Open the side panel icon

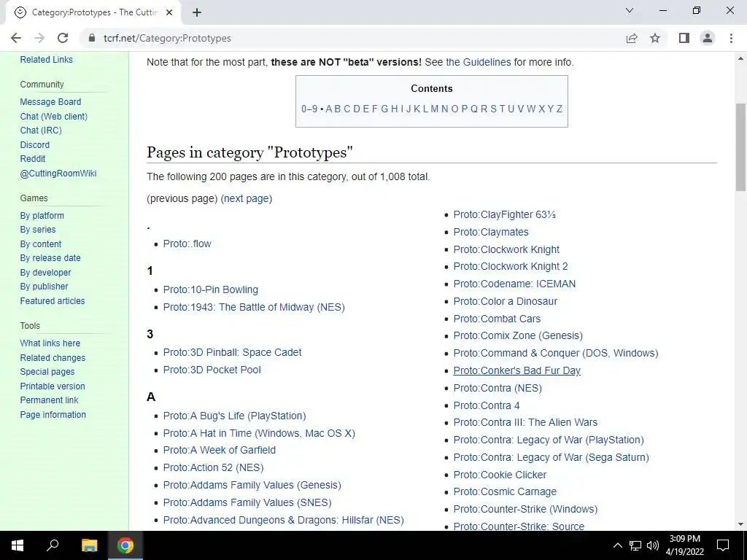click(684, 38)
